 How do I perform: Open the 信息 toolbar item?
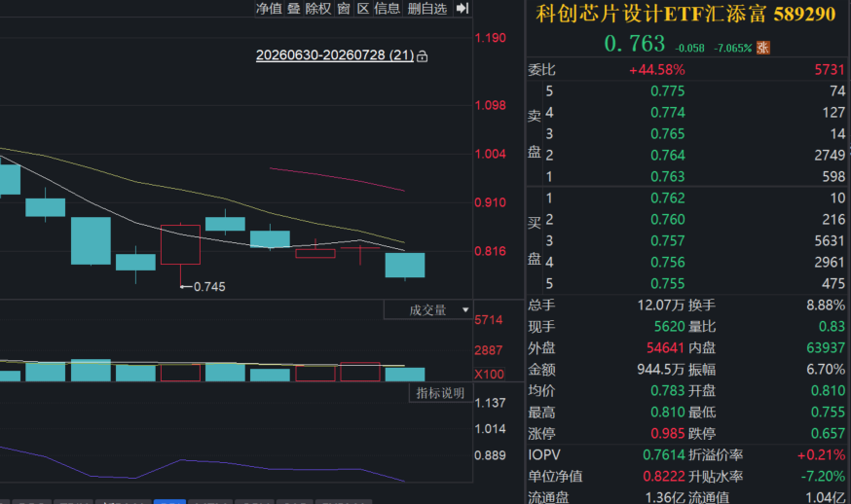(x=387, y=8)
